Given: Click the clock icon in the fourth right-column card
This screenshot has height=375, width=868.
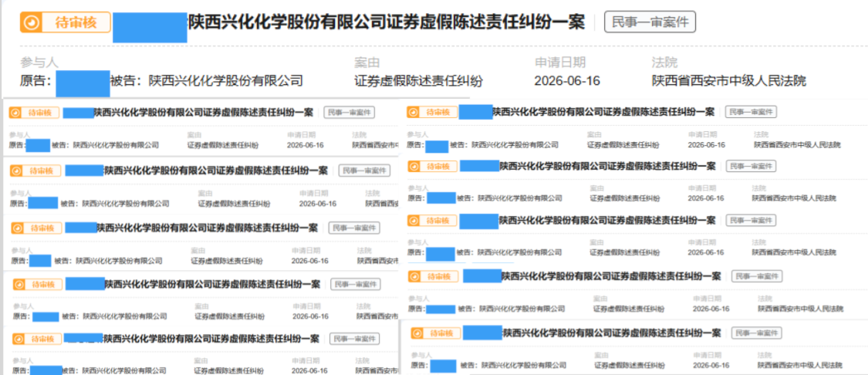Looking at the screenshot, I should 415,276.
